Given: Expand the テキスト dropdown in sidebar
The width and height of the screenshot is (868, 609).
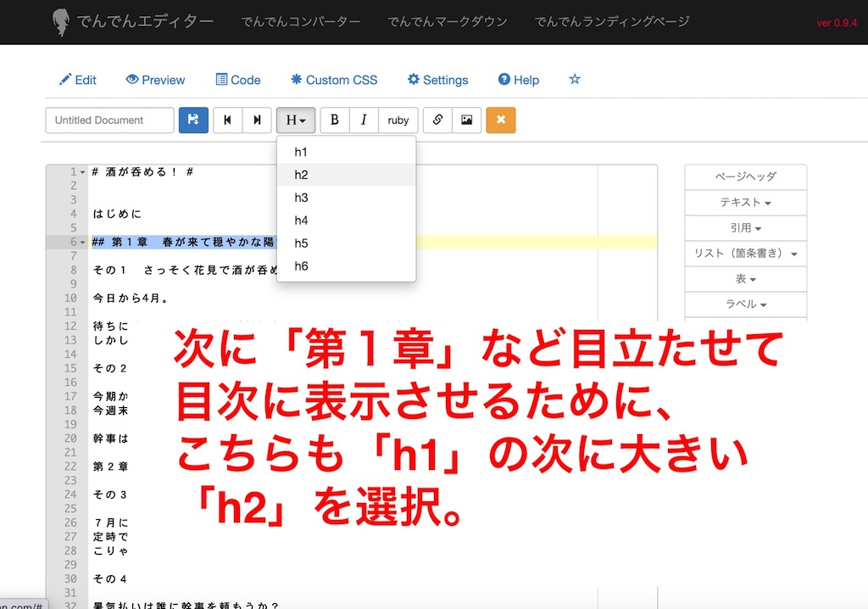Looking at the screenshot, I should [x=745, y=203].
